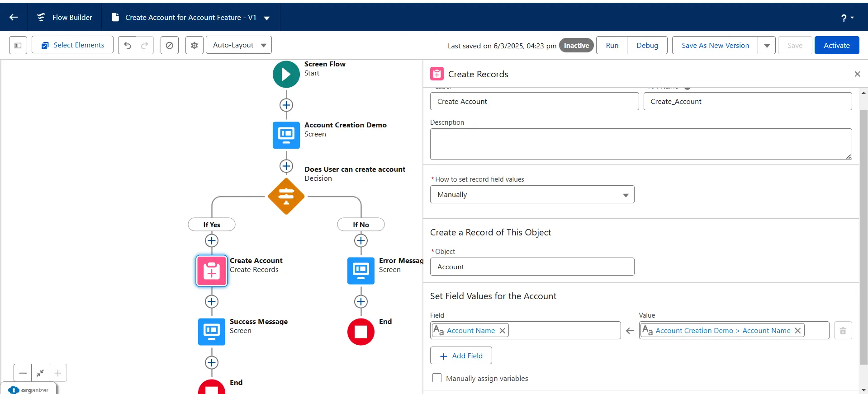Select the Success Message screen element

point(212,332)
